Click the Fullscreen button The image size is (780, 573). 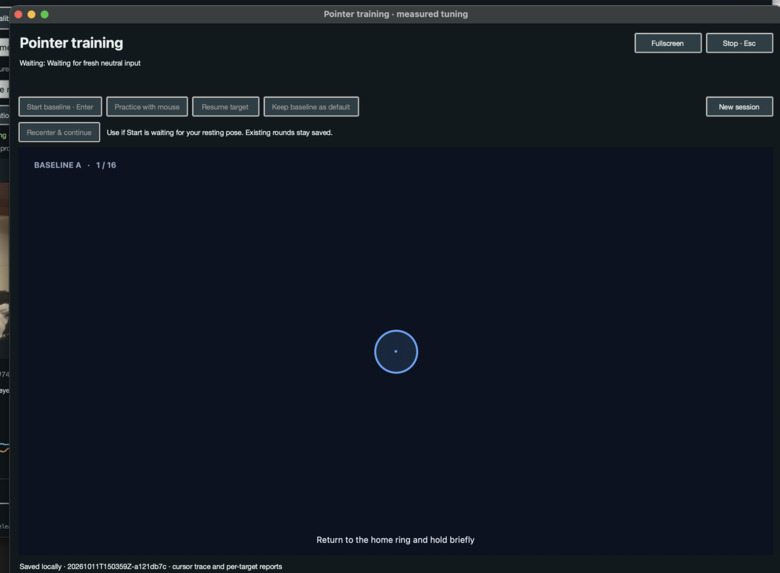(668, 43)
